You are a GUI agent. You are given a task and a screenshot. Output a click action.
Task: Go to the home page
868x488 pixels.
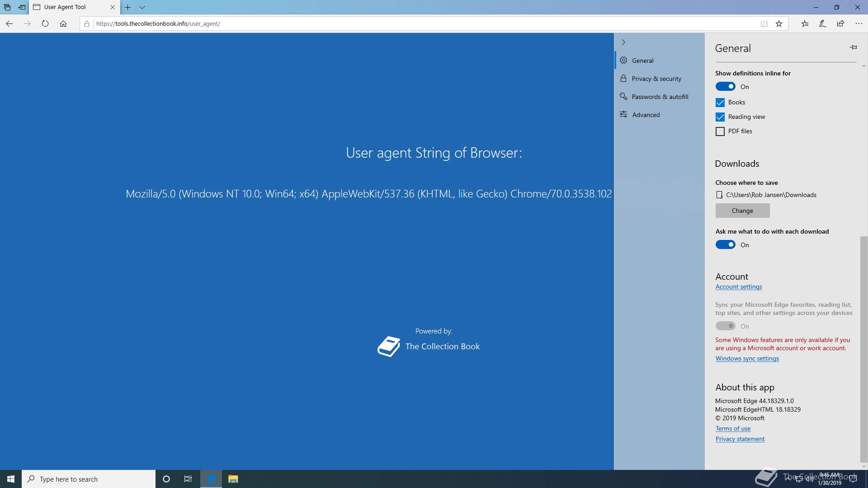click(x=63, y=23)
